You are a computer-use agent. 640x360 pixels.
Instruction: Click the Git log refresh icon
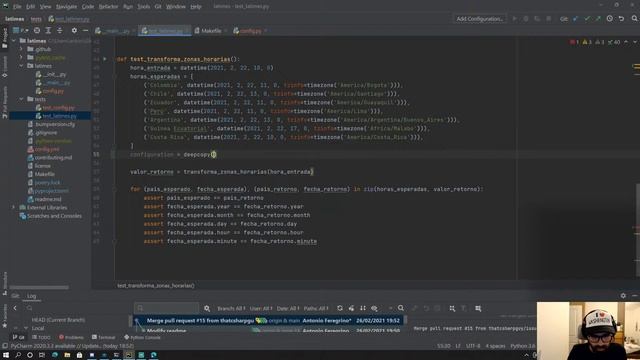(x=340, y=308)
